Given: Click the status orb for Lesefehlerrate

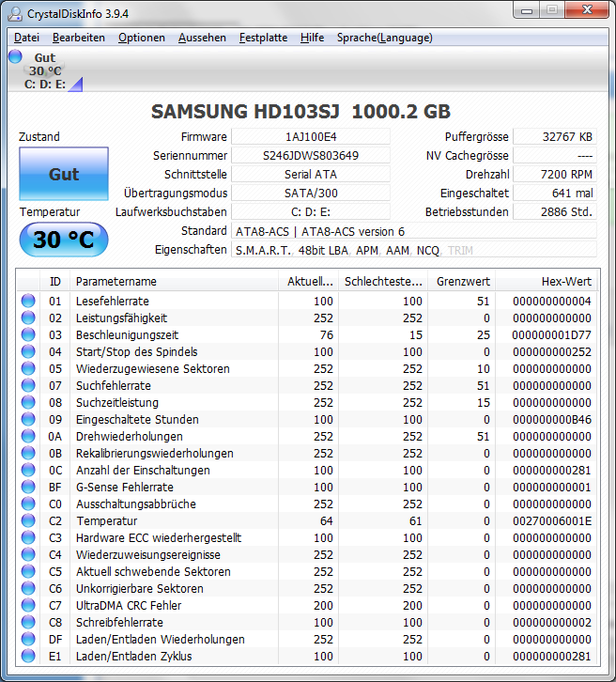Looking at the screenshot, I should 28,301.
